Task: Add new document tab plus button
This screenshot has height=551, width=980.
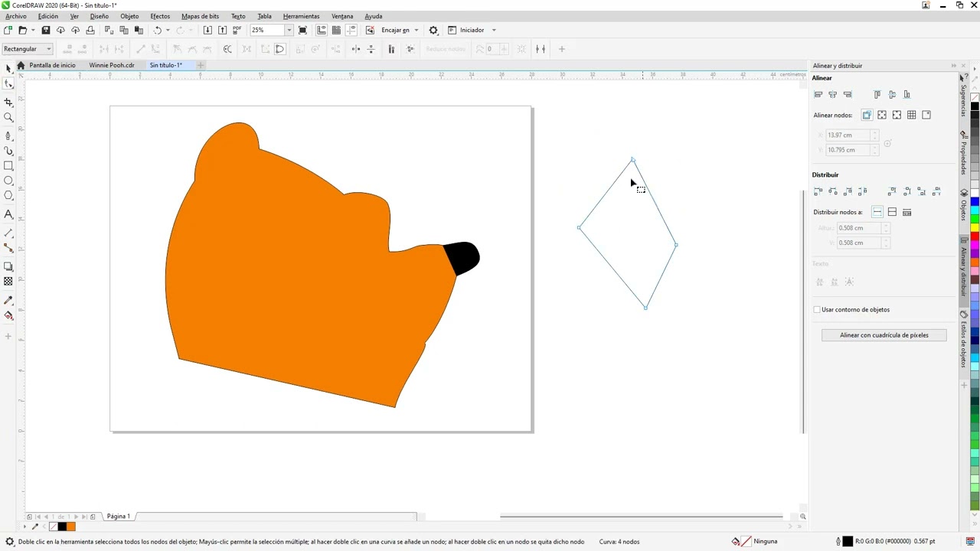Action: click(x=201, y=65)
